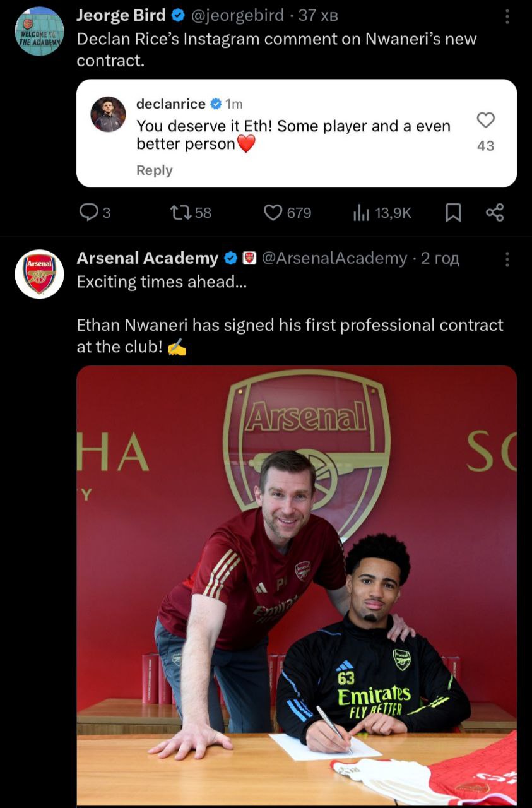532x808 pixels.
Task: Open more options for Arsenal Academy tweet
Action: click(x=507, y=259)
